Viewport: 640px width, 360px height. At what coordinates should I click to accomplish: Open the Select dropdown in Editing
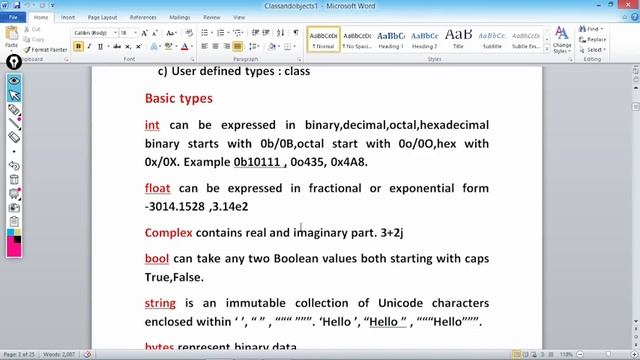click(x=592, y=50)
